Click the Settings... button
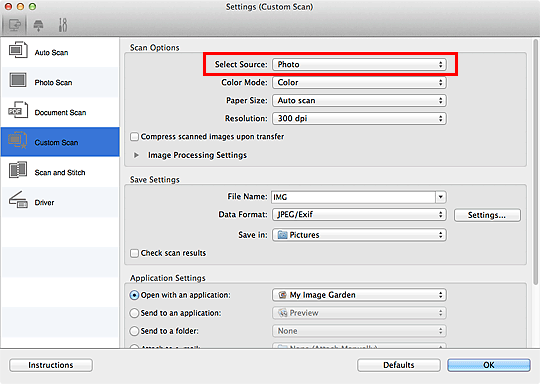Viewport: 540px width, 384px height. click(487, 215)
